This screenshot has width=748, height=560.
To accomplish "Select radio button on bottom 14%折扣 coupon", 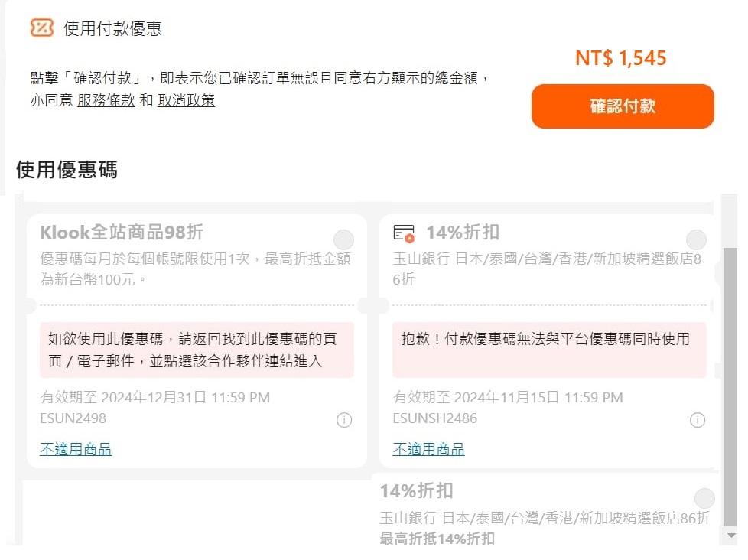I will (x=704, y=498).
